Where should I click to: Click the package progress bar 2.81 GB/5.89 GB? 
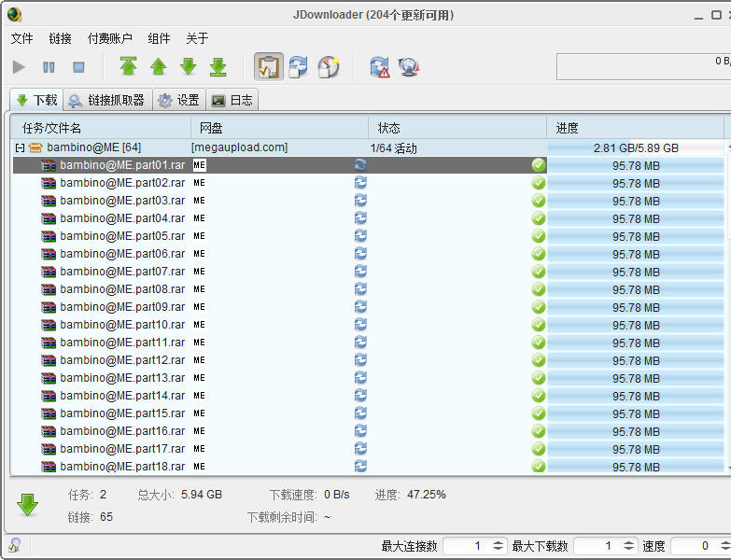tap(636, 148)
